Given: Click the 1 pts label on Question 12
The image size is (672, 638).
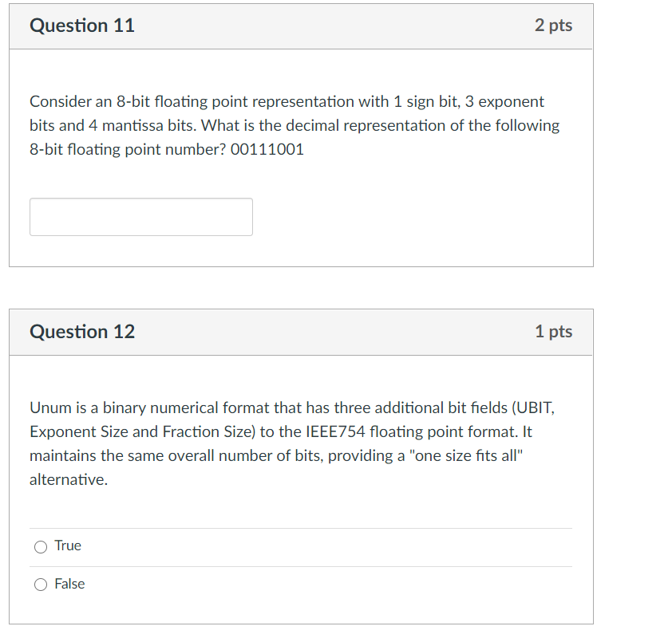Looking at the screenshot, I should (554, 332).
